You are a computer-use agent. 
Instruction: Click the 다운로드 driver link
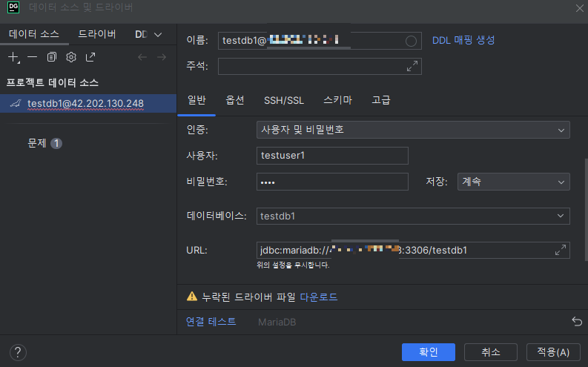pos(319,297)
